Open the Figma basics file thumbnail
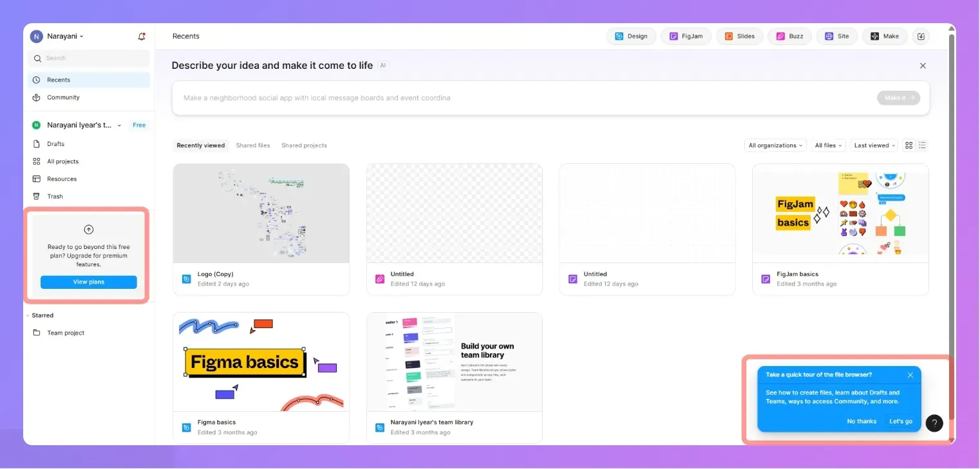 click(x=261, y=362)
